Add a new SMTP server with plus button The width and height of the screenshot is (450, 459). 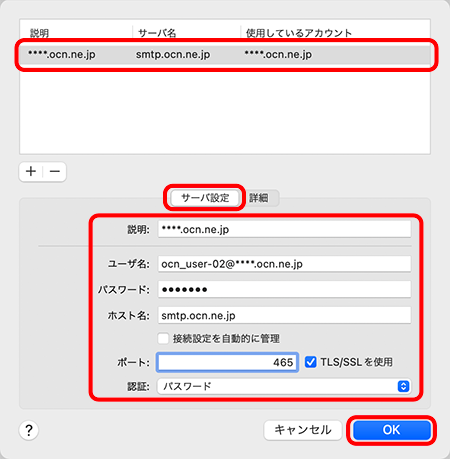point(31,171)
